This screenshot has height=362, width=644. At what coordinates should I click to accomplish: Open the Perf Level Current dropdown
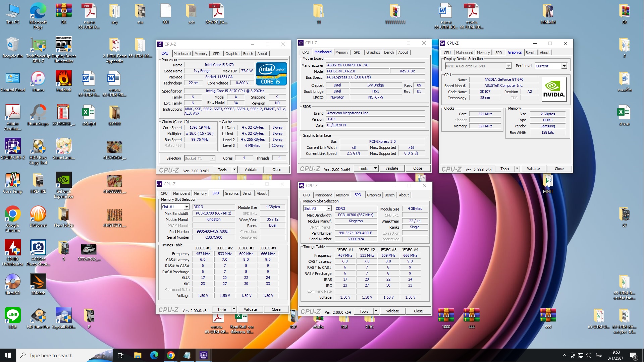pos(564,66)
